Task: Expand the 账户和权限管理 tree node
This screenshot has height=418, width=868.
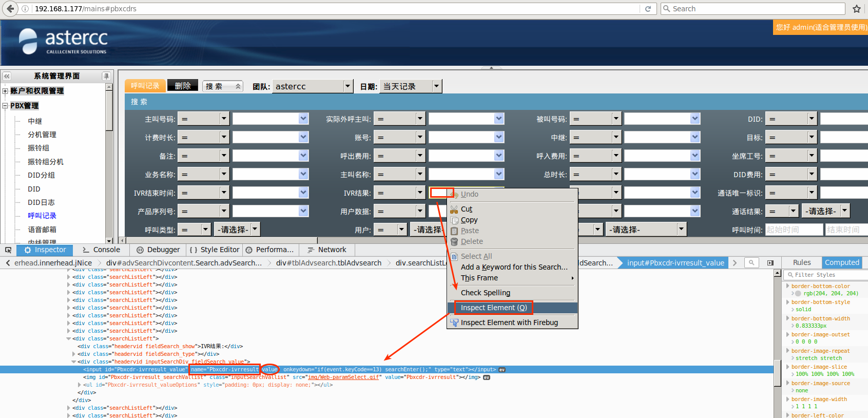Action: [5, 91]
